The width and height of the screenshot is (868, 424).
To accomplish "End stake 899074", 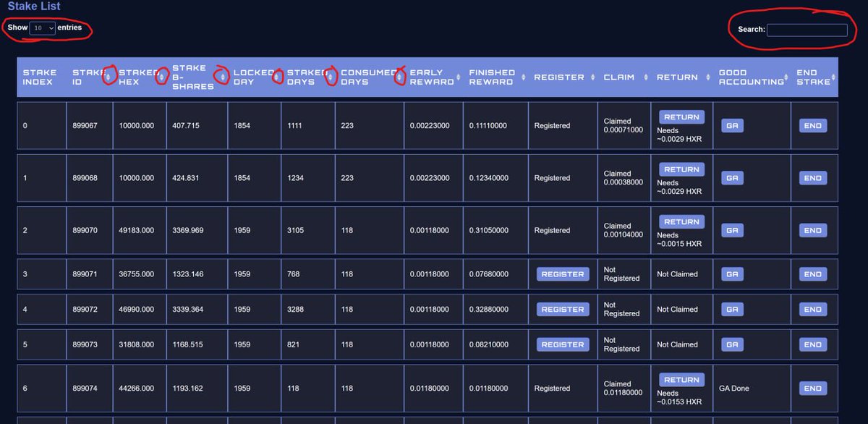I will pos(813,389).
